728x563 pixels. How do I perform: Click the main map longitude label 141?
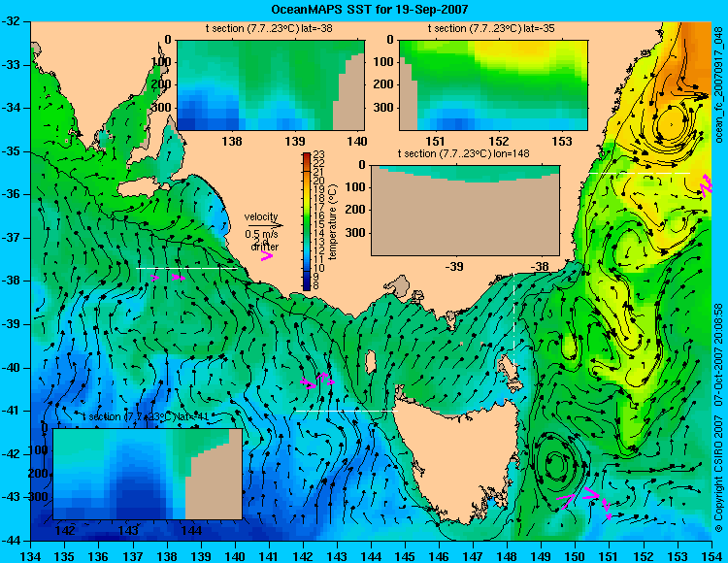point(269,556)
